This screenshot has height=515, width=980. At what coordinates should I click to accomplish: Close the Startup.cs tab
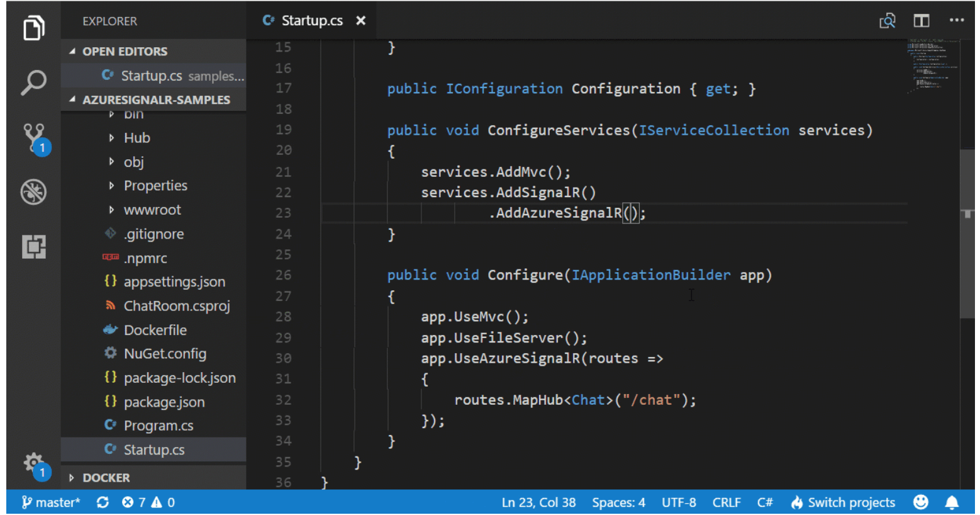(x=361, y=21)
